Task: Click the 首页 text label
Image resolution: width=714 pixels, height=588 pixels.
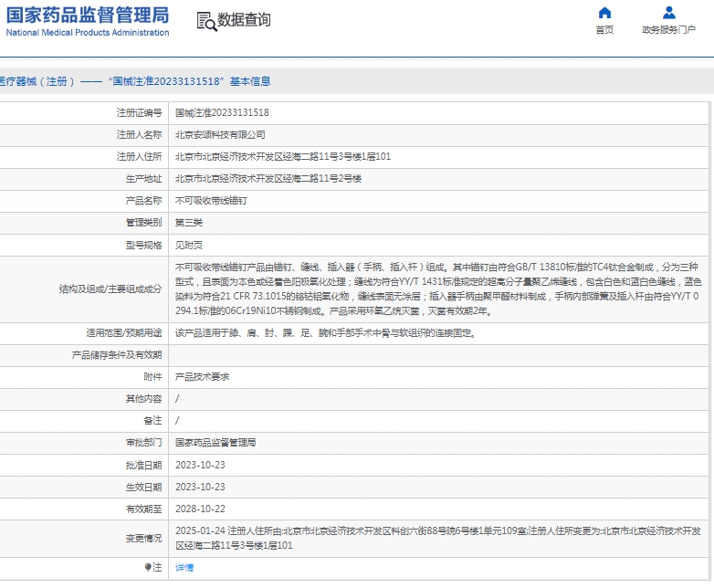Action: coord(604,30)
